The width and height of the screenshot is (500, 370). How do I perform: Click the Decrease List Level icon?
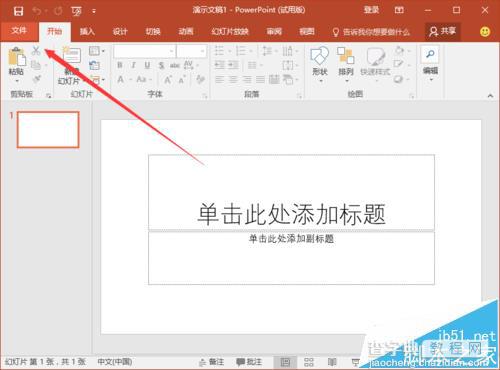coord(219,65)
